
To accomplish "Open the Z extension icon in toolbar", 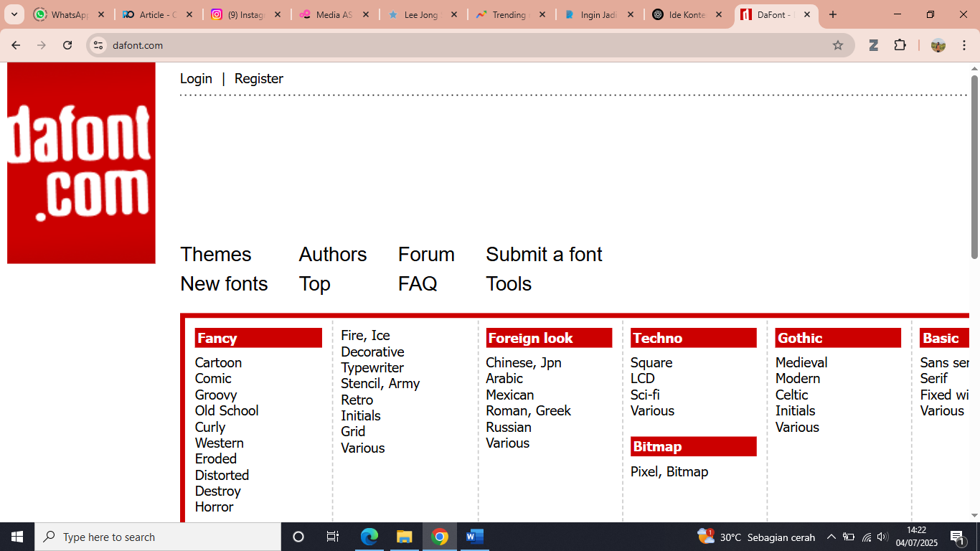I will pyautogui.click(x=874, y=45).
